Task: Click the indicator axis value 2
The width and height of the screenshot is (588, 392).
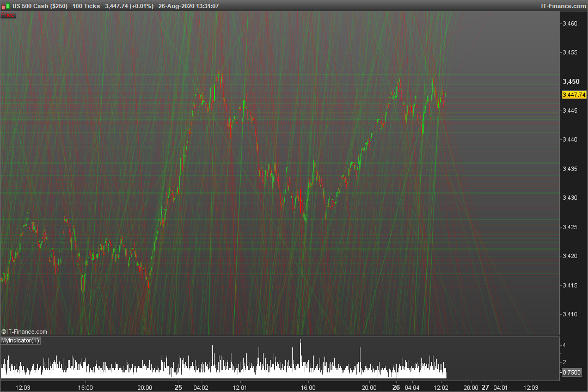Action: 565,362
